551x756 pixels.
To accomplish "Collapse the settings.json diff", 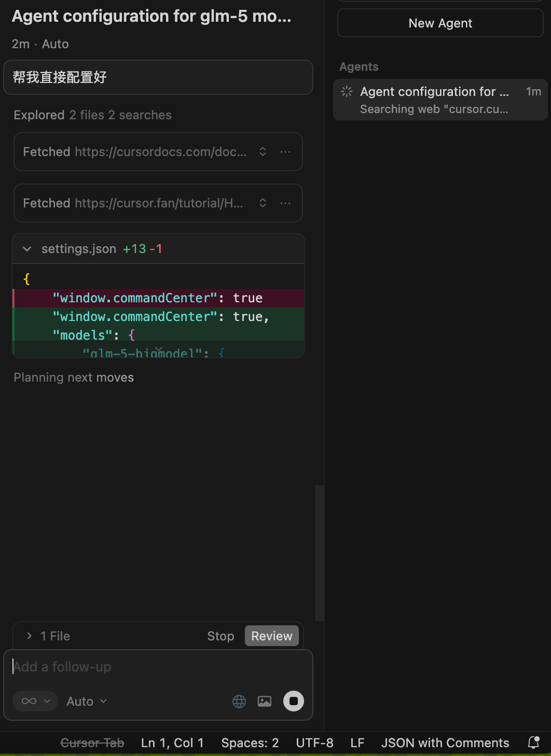I will pyautogui.click(x=26, y=249).
